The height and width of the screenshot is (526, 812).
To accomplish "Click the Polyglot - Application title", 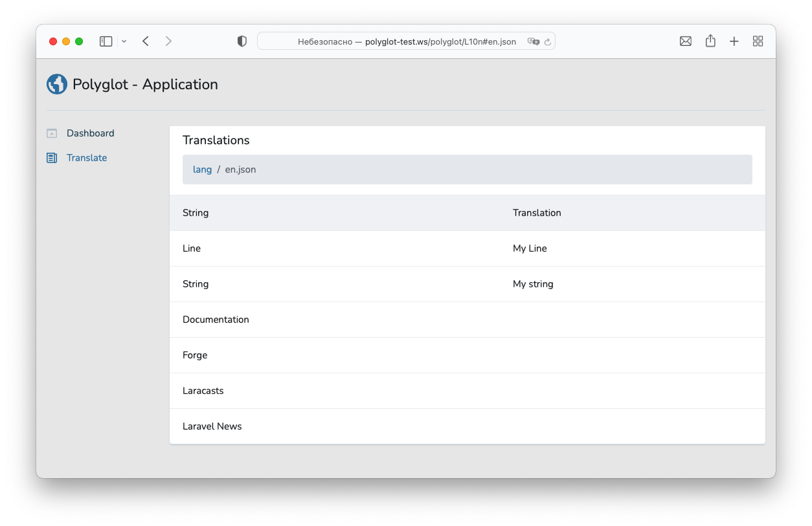I will coord(145,84).
